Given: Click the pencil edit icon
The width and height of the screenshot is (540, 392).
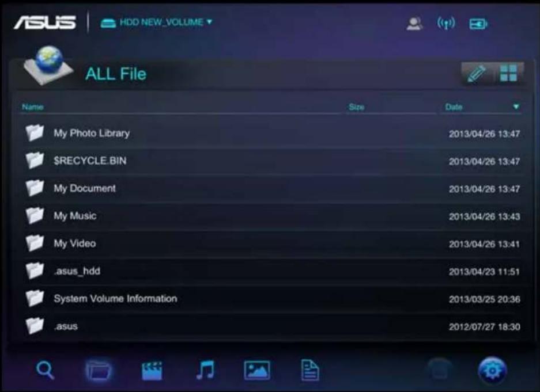Looking at the screenshot, I should pos(476,74).
